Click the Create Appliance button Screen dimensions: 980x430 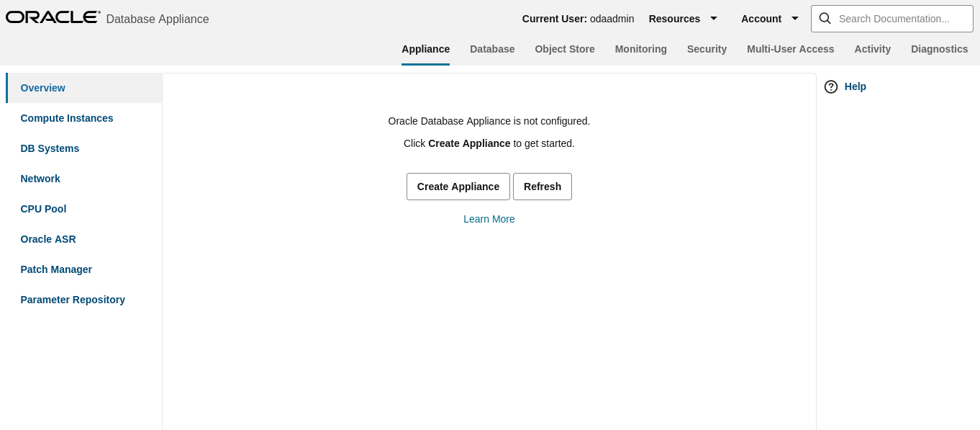tap(458, 186)
